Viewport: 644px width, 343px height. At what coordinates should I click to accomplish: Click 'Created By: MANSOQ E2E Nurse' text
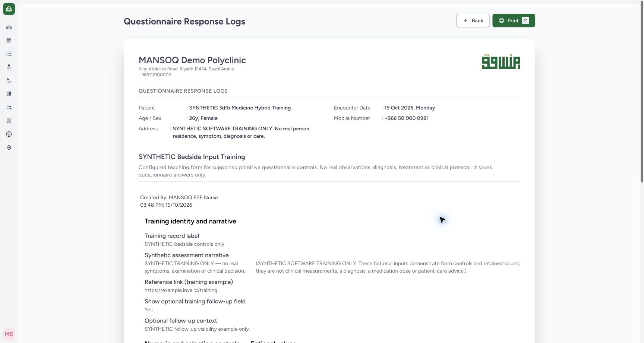pos(179,197)
